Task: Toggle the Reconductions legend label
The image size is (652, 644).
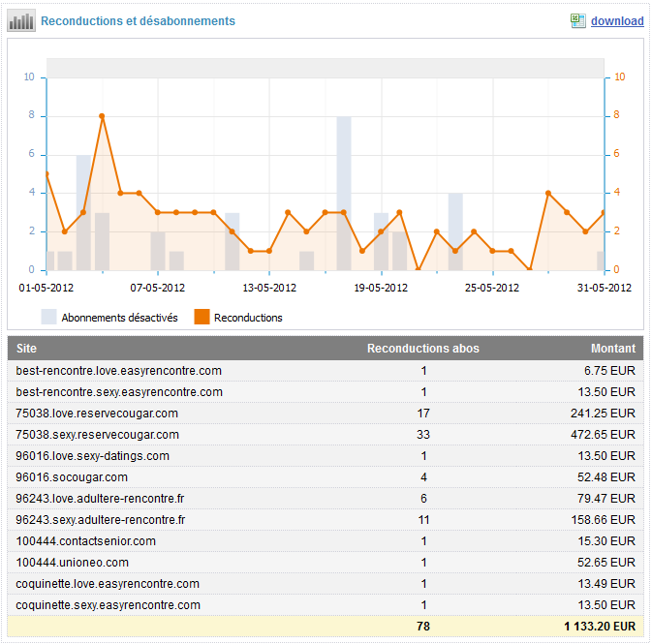Action: pyautogui.click(x=248, y=318)
